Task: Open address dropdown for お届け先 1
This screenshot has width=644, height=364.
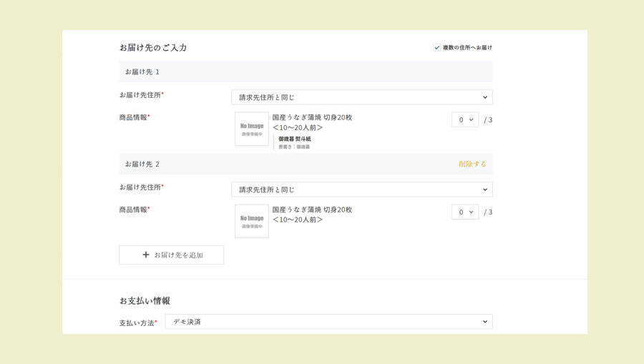Action: pos(361,97)
